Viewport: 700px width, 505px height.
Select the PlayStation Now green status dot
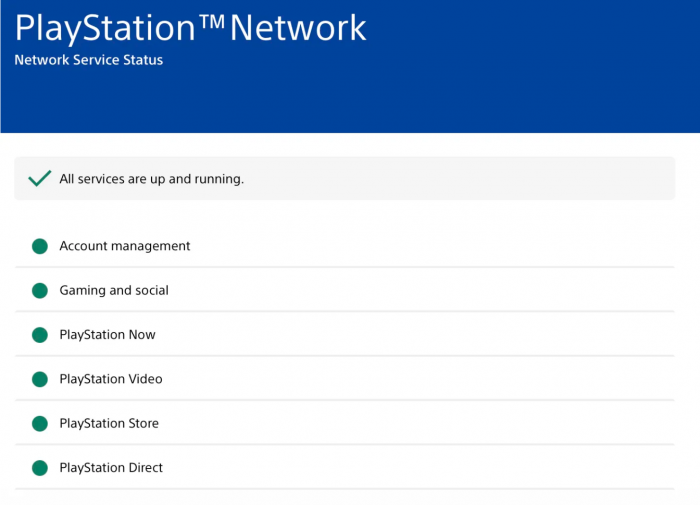40,335
